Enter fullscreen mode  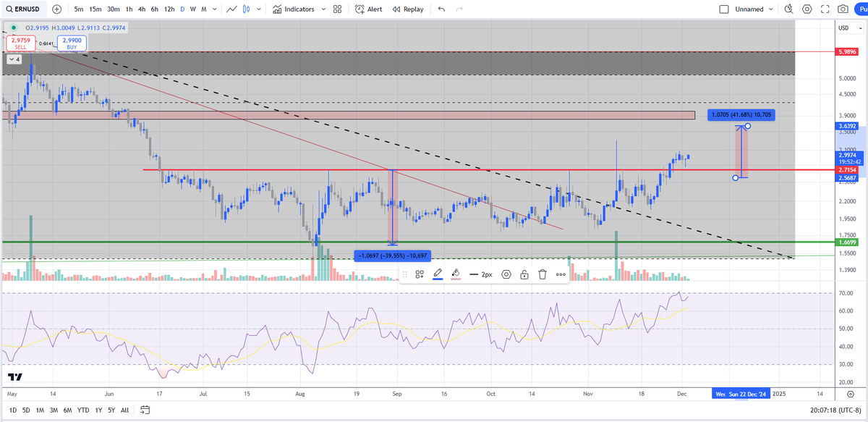[x=825, y=9]
